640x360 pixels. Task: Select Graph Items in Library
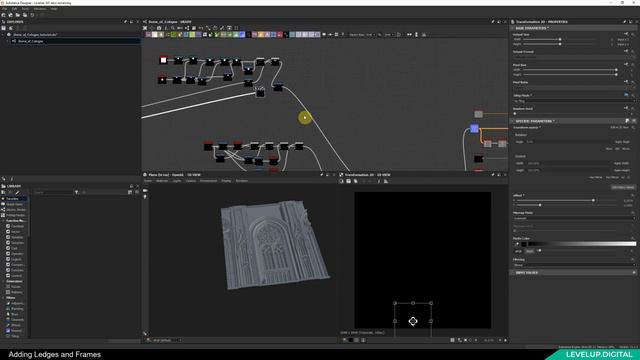tap(14, 204)
